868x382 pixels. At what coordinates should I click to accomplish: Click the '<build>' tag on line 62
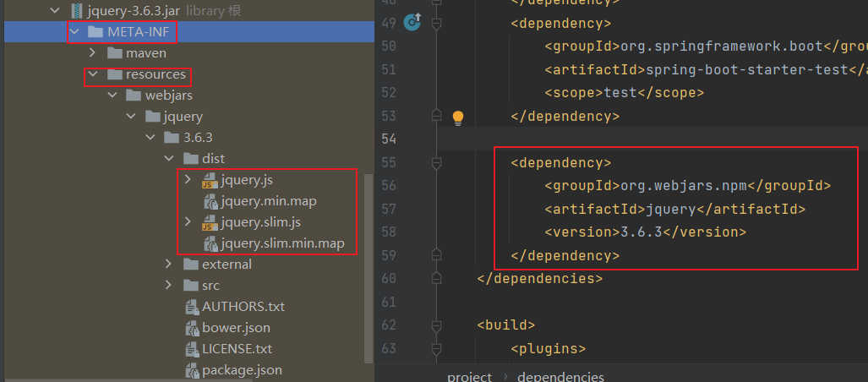pyautogui.click(x=506, y=325)
